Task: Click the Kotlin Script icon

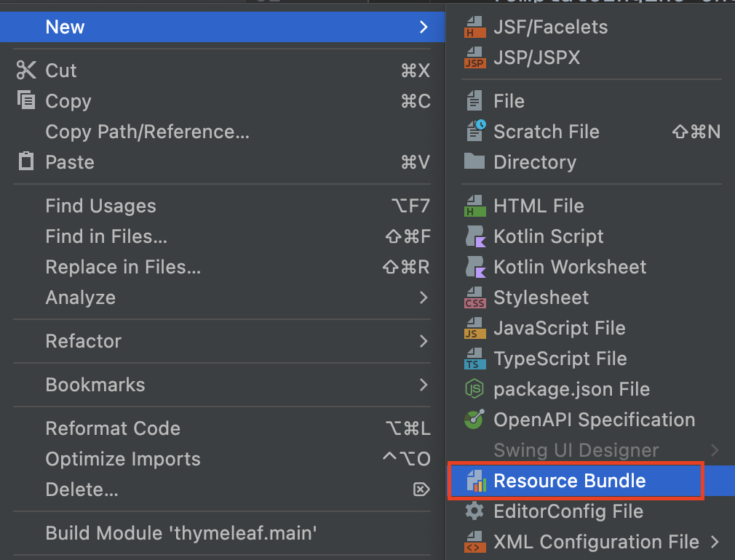Action: point(475,236)
